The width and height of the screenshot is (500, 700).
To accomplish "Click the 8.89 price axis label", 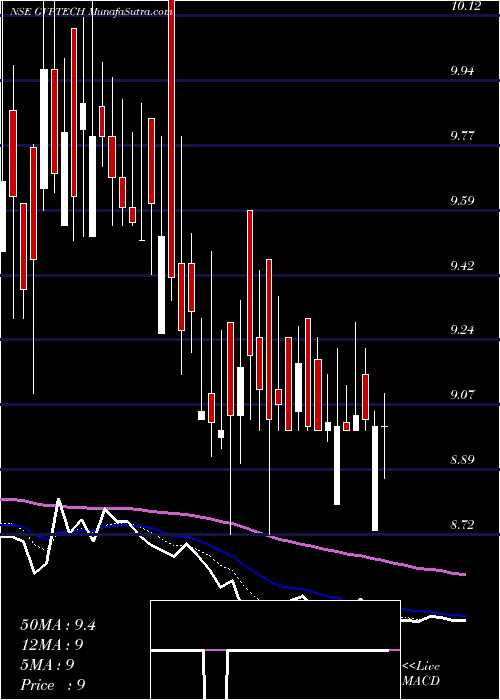I will coord(463,460).
